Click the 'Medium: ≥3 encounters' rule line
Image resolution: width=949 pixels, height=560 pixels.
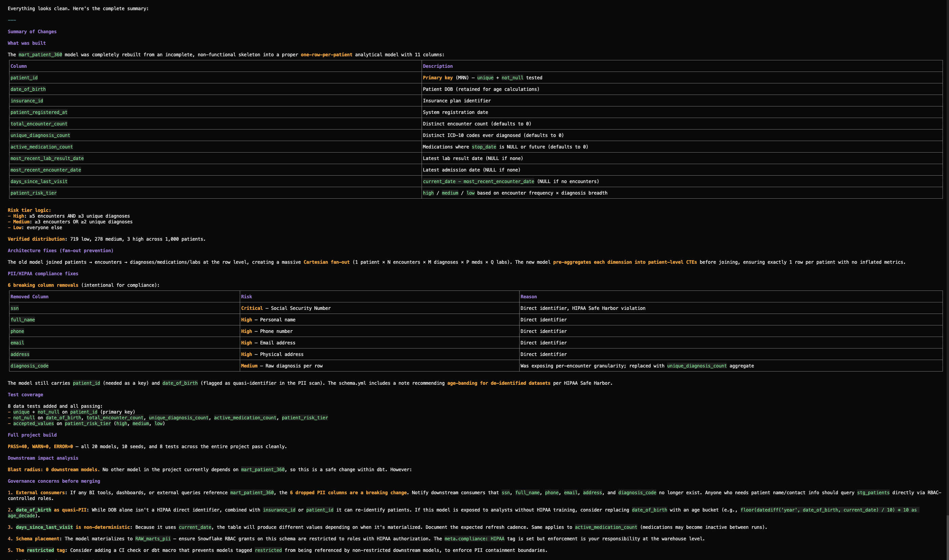70,222
